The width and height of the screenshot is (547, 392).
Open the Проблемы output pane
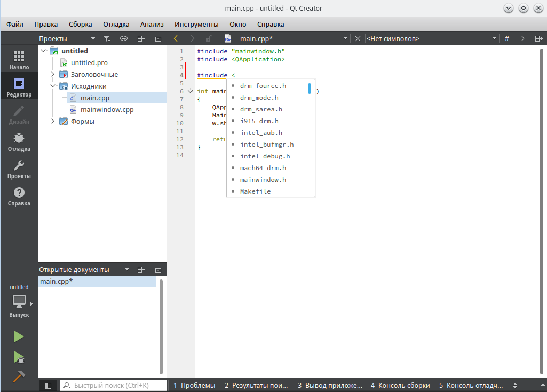194,385
